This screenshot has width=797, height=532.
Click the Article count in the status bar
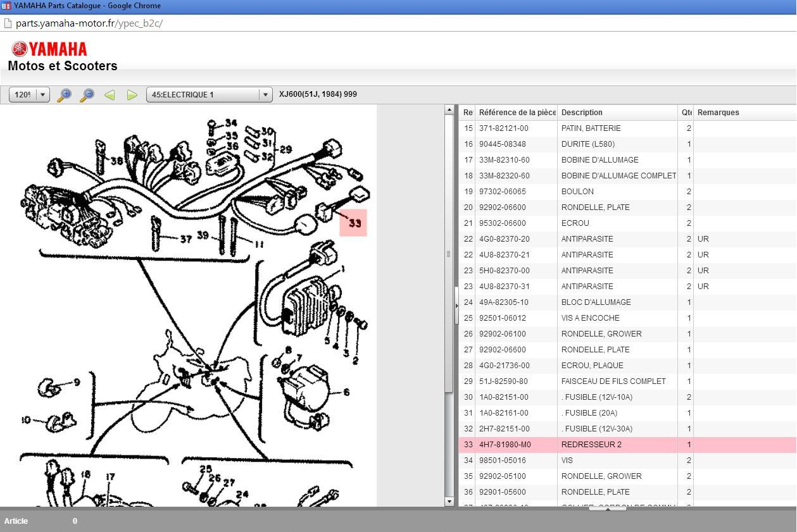(75, 521)
